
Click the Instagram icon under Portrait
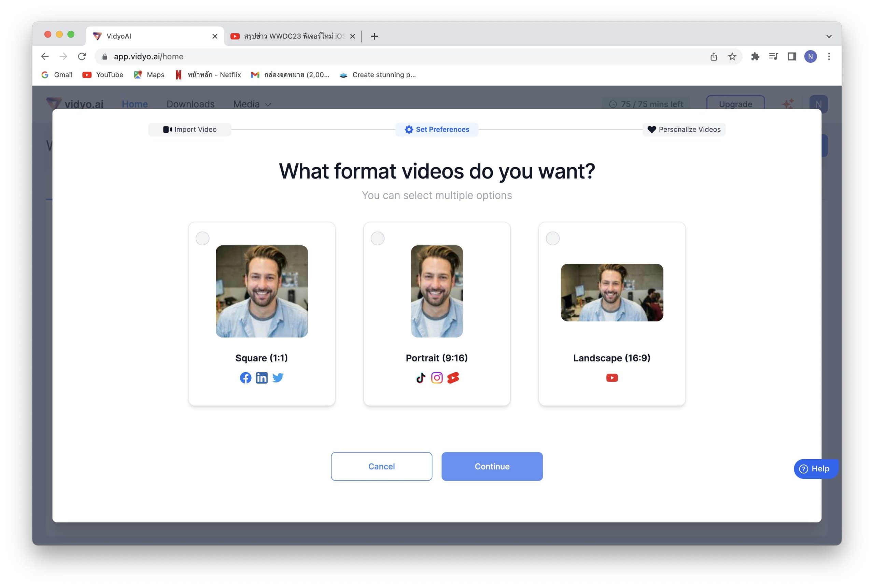click(x=437, y=378)
